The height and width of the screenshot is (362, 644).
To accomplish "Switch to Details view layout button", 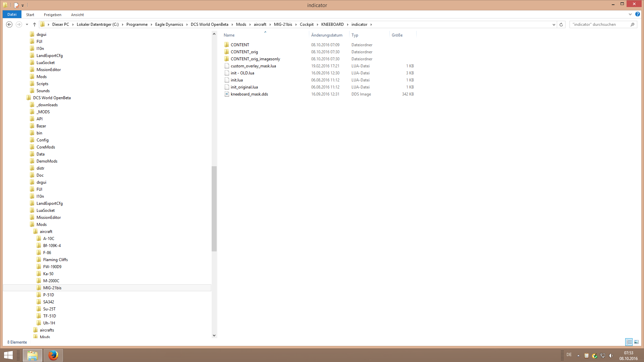I will (x=629, y=342).
